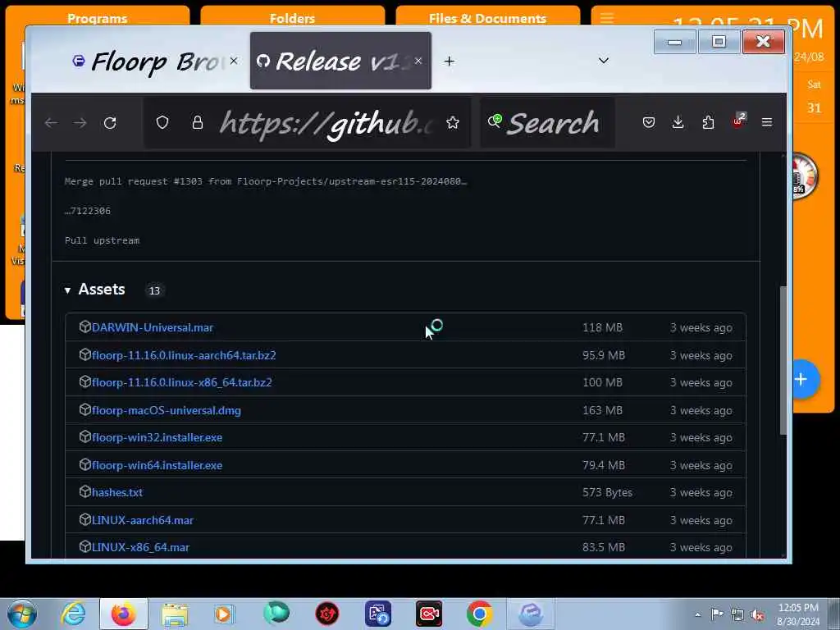
Task: Download floorp-win32.installer.exe
Action: (x=157, y=438)
